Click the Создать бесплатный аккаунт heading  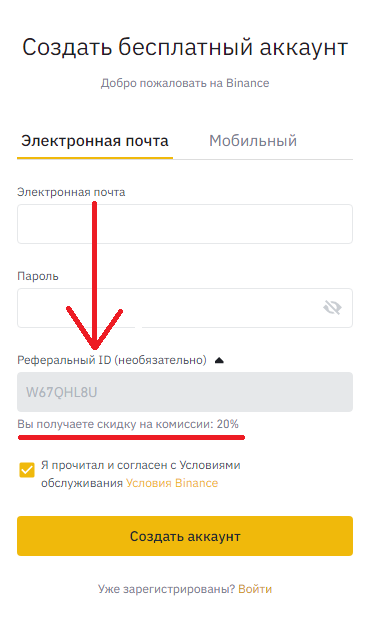185,47
